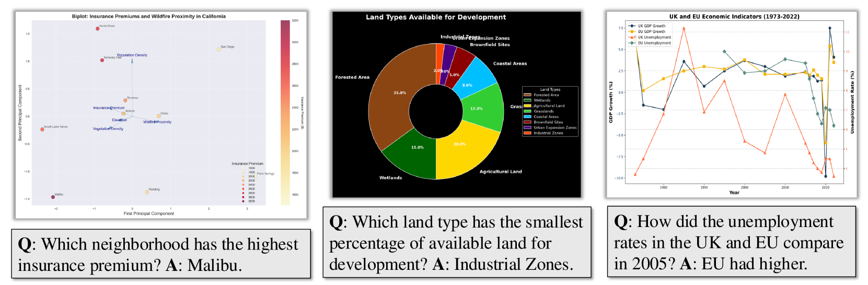This screenshot has width=868, height=285.
Task: Click the 'GDP Growth (%)' left axis label
Action: (610, 102)
